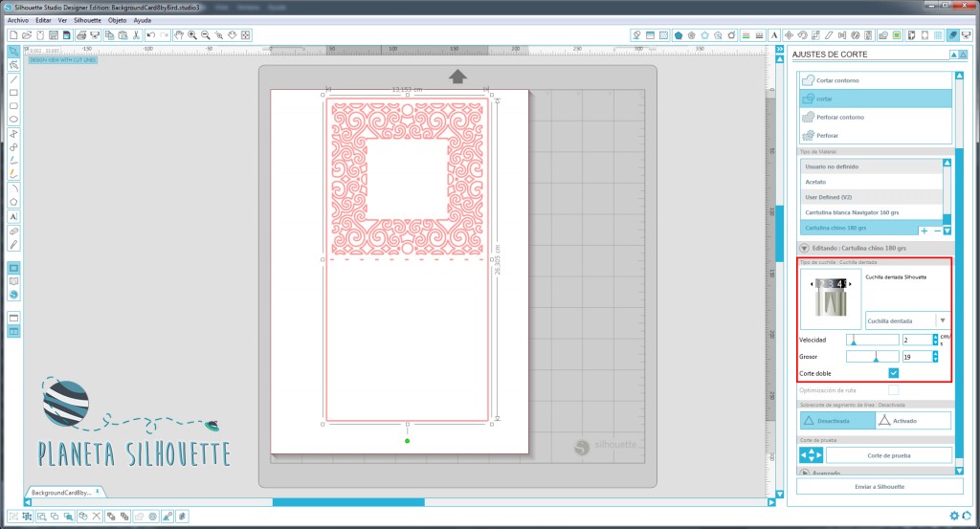This screenshot has width=980, height=529.
Task: Select the Edit Points tool
Action: 13,64
